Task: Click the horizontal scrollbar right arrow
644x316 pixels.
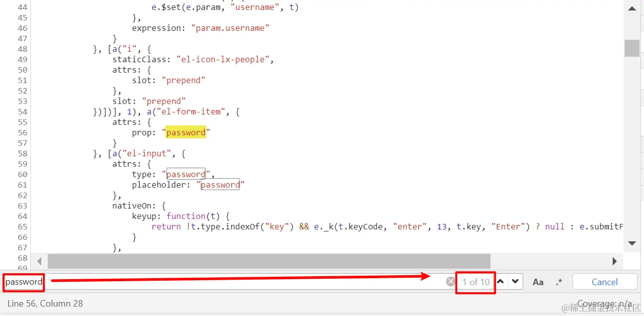Action: click(x=615, y=261)
